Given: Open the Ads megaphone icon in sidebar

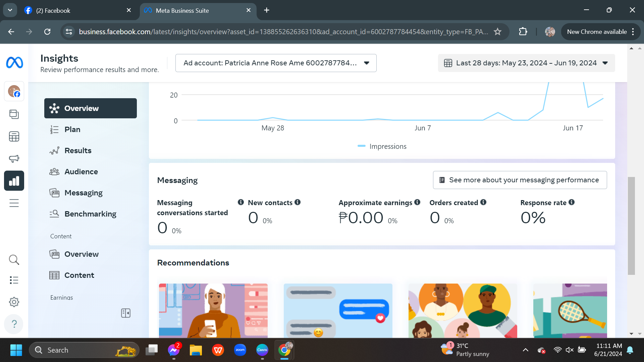Looking at the screenshot, I should (x=14, y=159).
